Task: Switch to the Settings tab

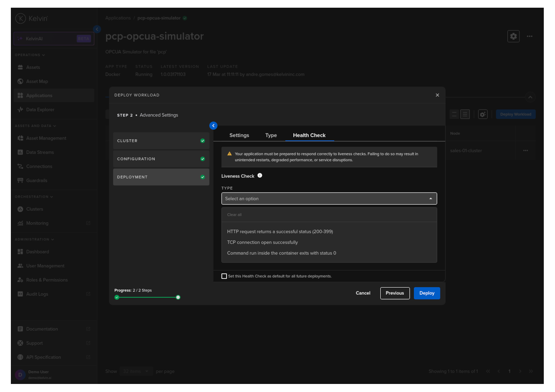Action: click(239, 135)
